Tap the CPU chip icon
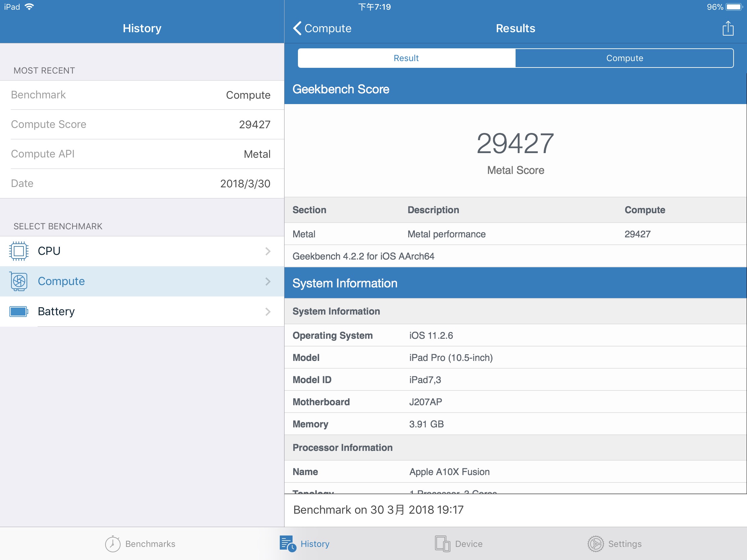This screenshot has height=560, width=747. [19, 251]
